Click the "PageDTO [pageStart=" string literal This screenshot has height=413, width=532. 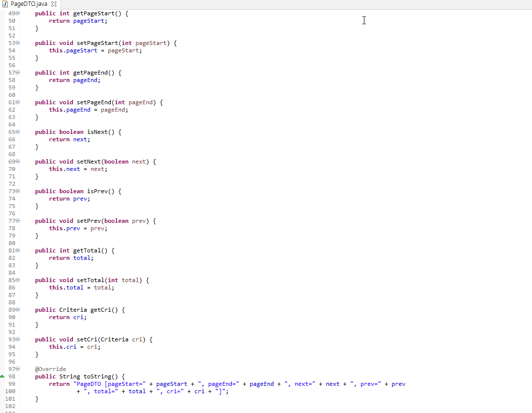110,384
